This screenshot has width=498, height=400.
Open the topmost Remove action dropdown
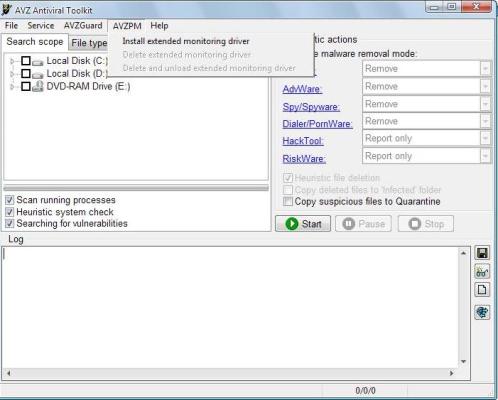tap(485, 68)
